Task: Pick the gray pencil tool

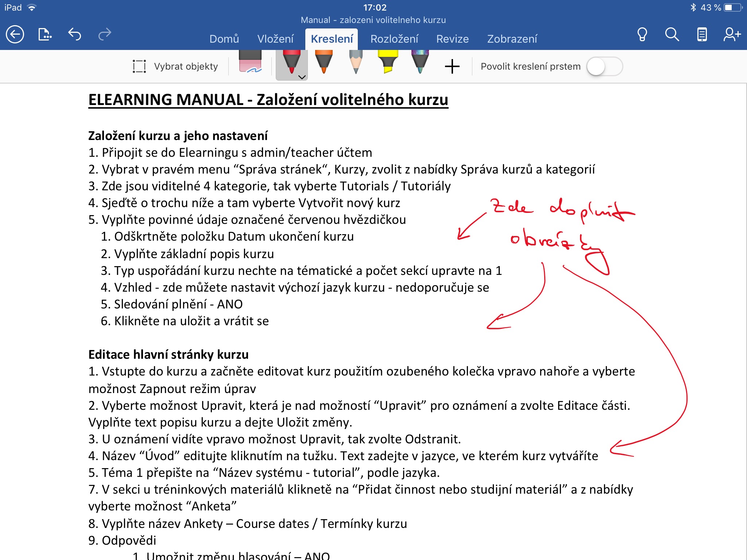Action: (x=356, y=62)
